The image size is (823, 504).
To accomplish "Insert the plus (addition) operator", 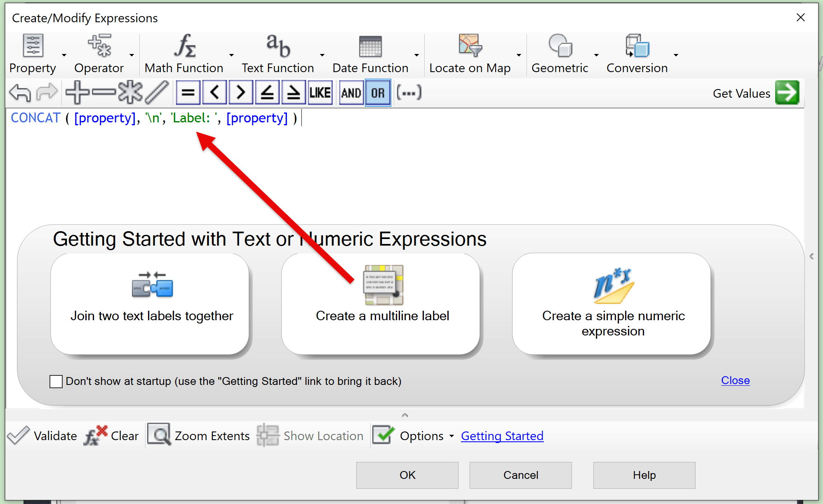I will (x=77, y=93).
